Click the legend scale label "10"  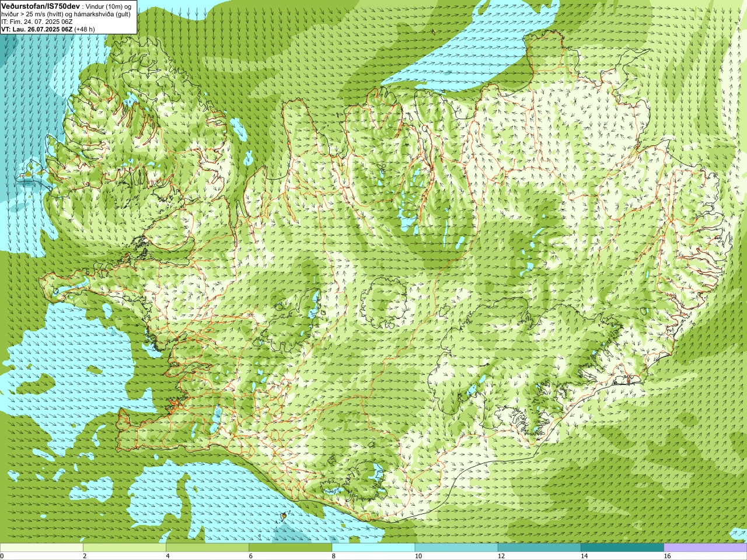coord(418,556)
